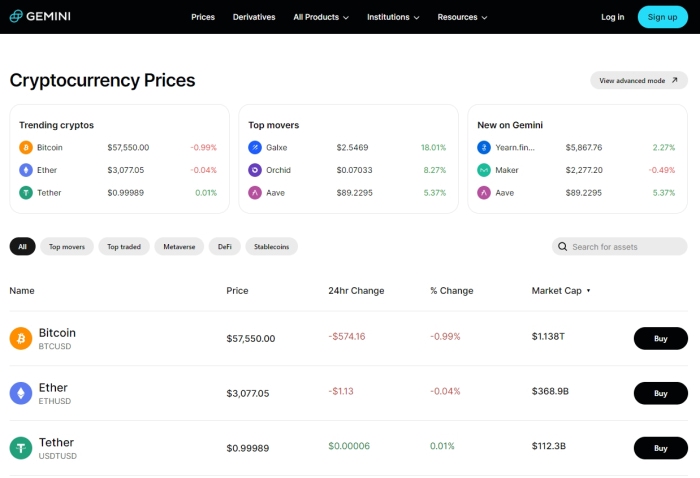The width and height of the screenshot is (700, 478).
Task: Expand the Resources dropdown menu
Action: [463, 17]
